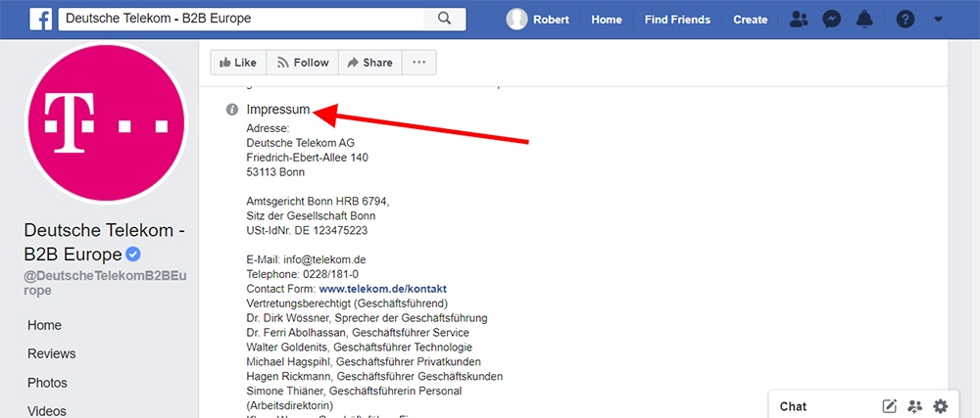Like the Deutsche Telekom page
980x418 pixels.
coord(238,63)
